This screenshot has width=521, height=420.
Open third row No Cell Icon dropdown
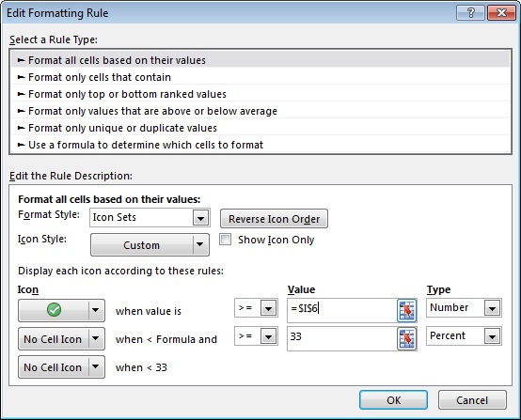61,366
